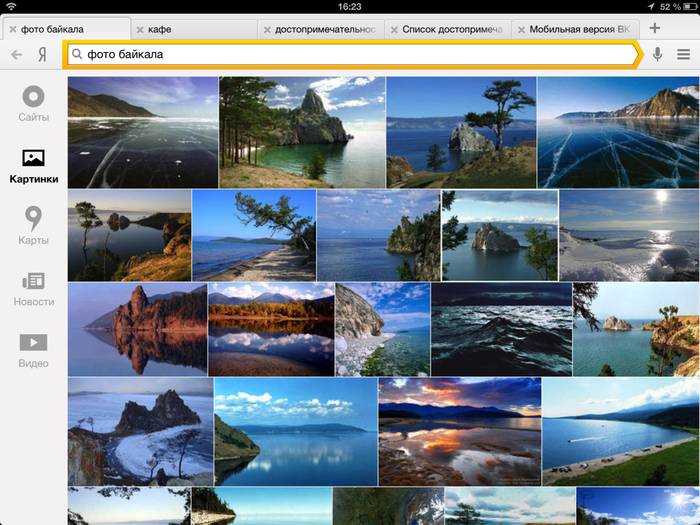
Task: Tap the back arrow button
Action: point(17,54)
